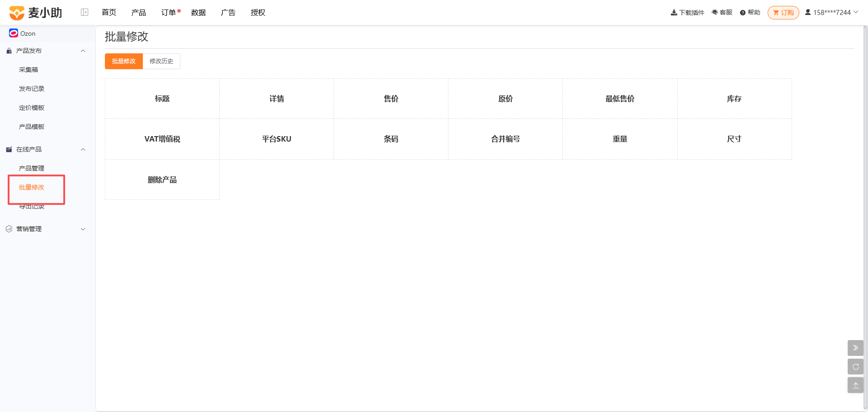The width and height of the screenshot is (868, 412).
Task: Select the VAT增值税 batch edit option
Action: pos(162,139)
